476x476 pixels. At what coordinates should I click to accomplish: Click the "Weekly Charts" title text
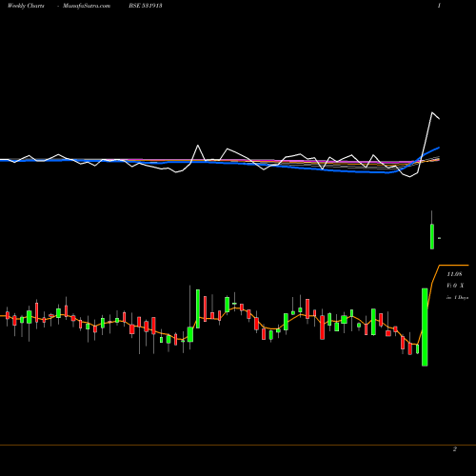click(x=26, y=6)
